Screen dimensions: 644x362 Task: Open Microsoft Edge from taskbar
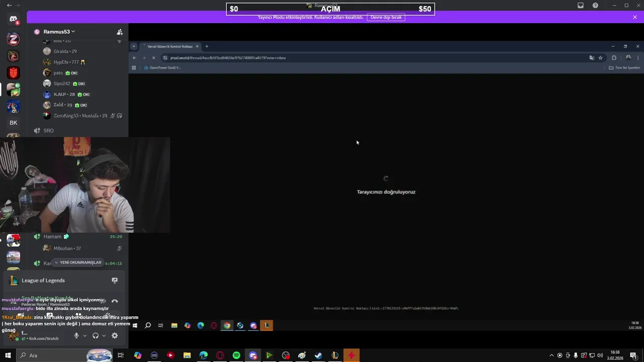203,355
